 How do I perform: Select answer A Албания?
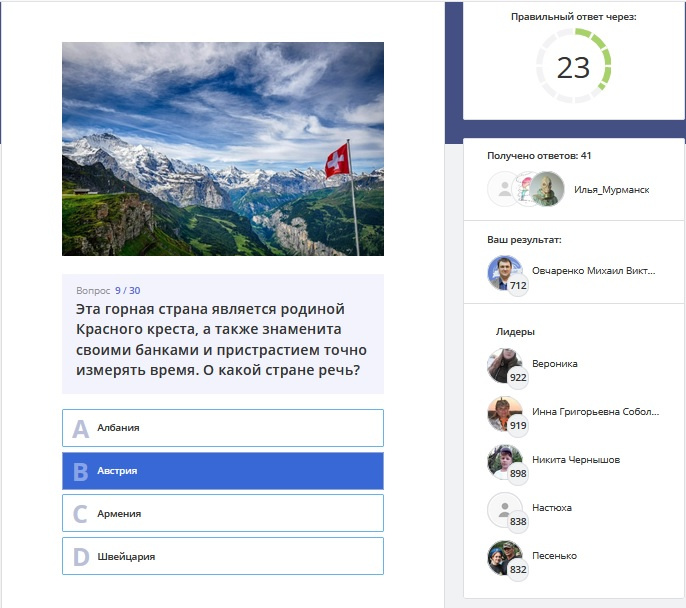223,428
